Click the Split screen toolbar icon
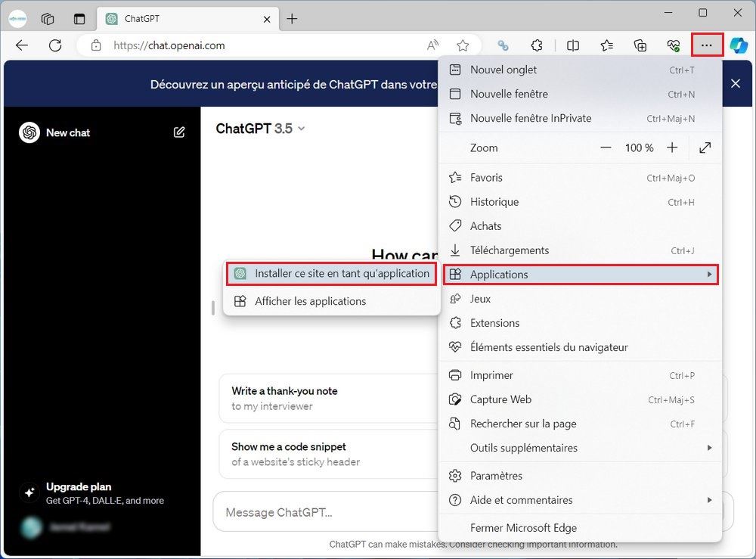The width and height of the screenshot is (756, 559). click(x=573, y=45)
